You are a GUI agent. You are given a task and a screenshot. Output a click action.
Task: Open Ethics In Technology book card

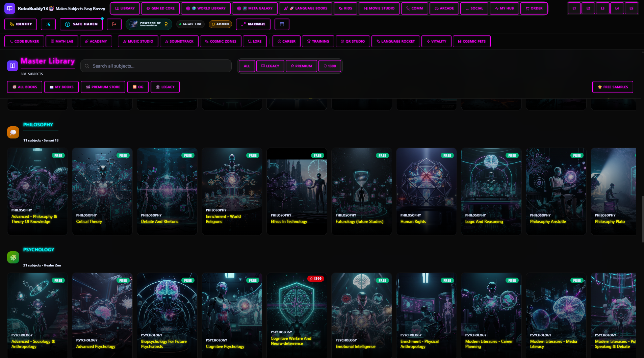[297, 191]
